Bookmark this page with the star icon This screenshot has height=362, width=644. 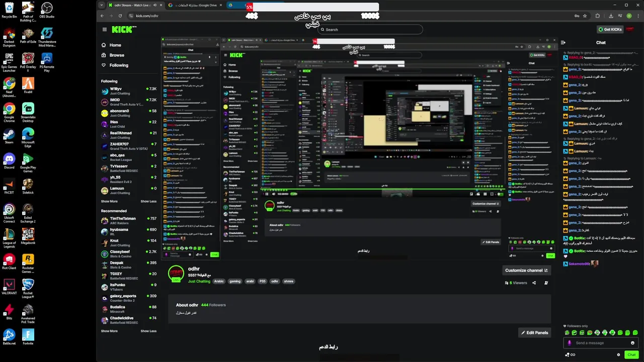585,16
